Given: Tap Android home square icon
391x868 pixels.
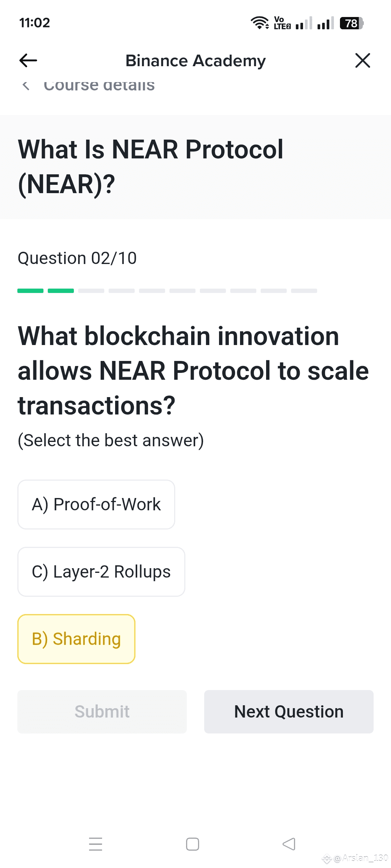Looking at the screenshot, I should tap(193, 844).
